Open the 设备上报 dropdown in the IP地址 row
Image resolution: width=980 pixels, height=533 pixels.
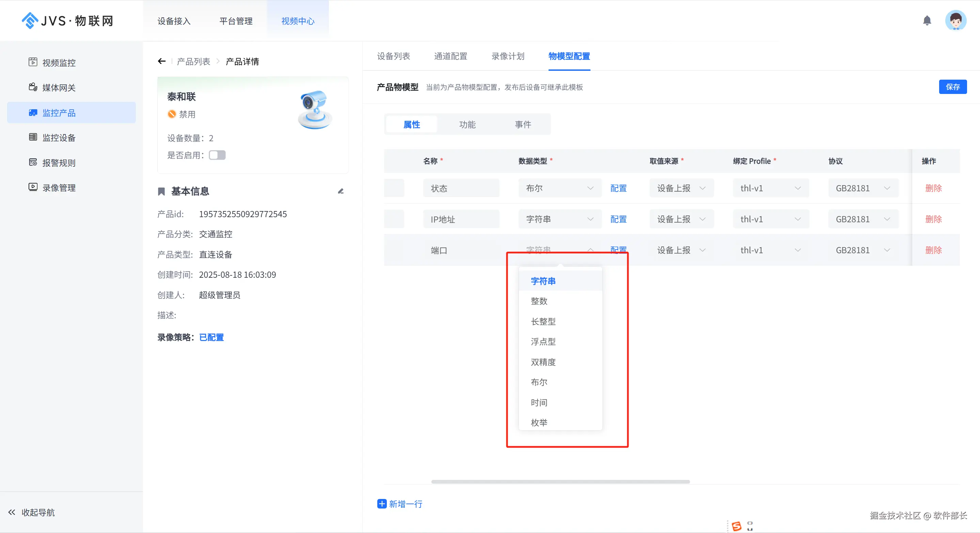681,219
